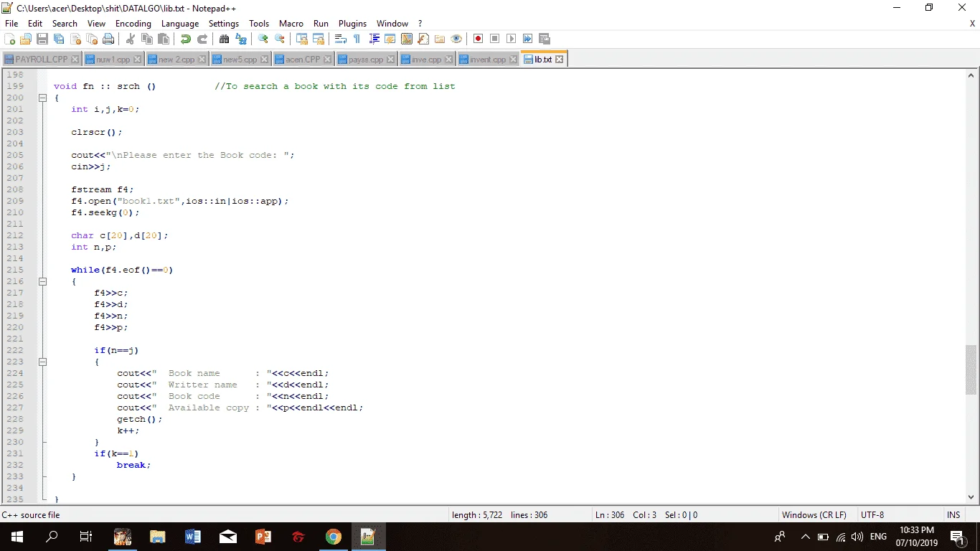Screen dimensions: 980x551
Task: Open the Windows notification center
Action: click(x=957, y=537)
